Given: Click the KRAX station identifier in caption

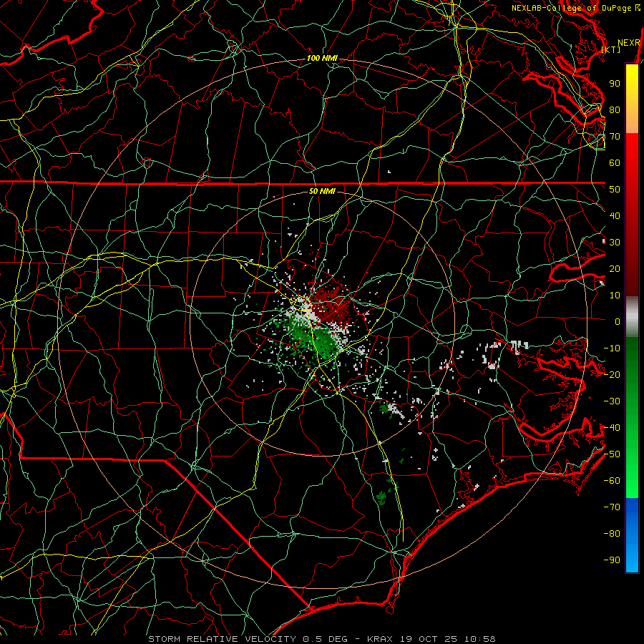Looking at the screenshot, I should (x=380, y=639).
